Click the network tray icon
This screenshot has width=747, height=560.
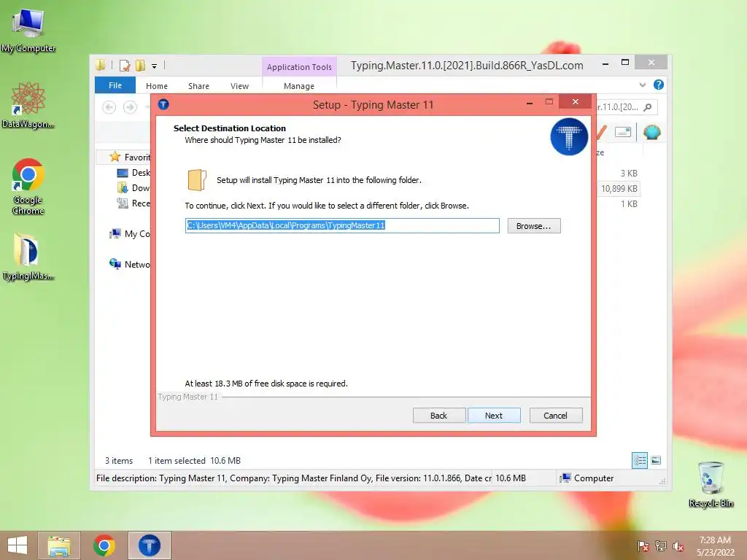pyautogui.click(x=661, y=546)
